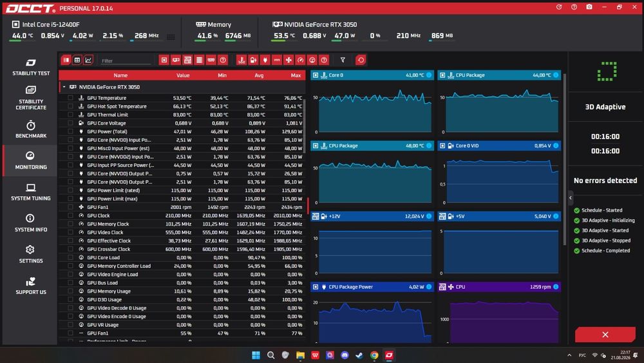Collapse the NVIDIA GeForce RTX 3050 group
Screen dimensions: 644x363
pos(64,87)
